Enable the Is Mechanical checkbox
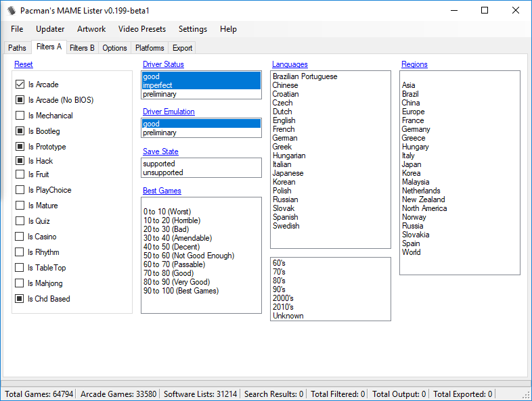 coord(20,115)
